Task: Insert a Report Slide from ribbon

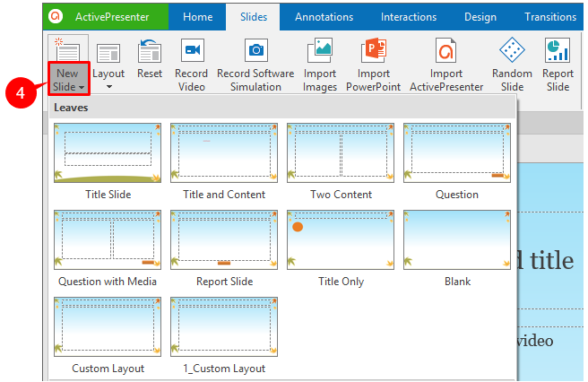Action: pyautogui.click(x=558, y=65)
